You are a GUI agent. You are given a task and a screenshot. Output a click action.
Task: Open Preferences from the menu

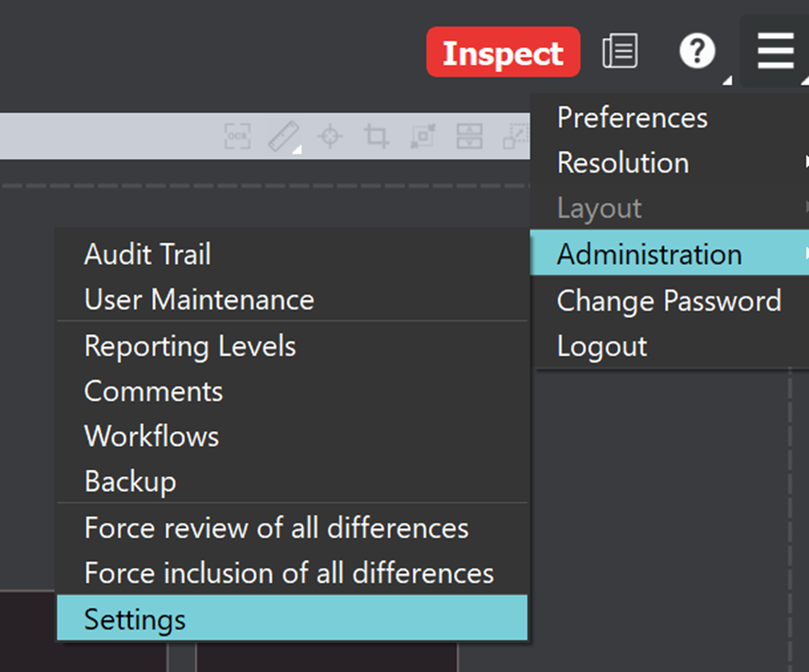[631, 117]
